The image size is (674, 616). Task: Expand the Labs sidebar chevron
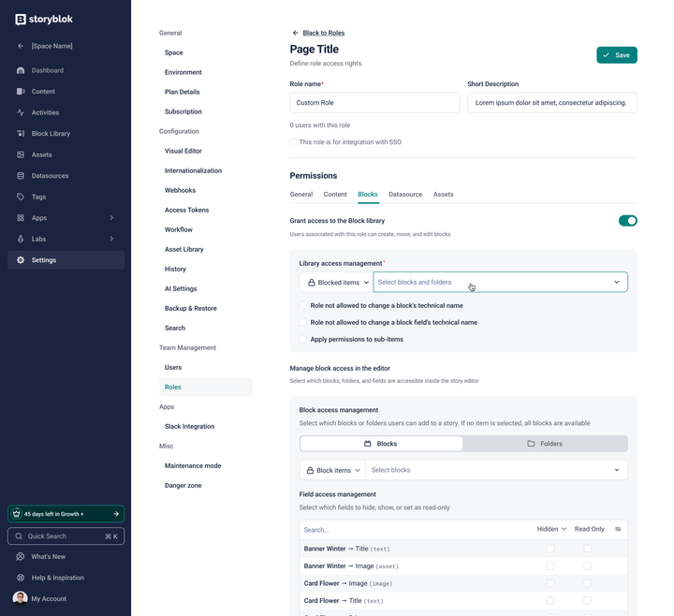click(x=111, y=239)
